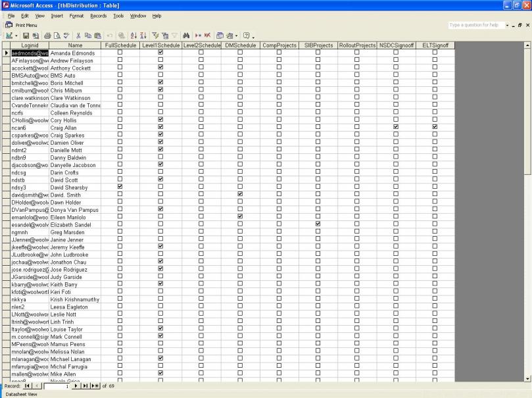
Task: Go to last record navigation button
Action: pyautogui.click(x=85, y=386)
